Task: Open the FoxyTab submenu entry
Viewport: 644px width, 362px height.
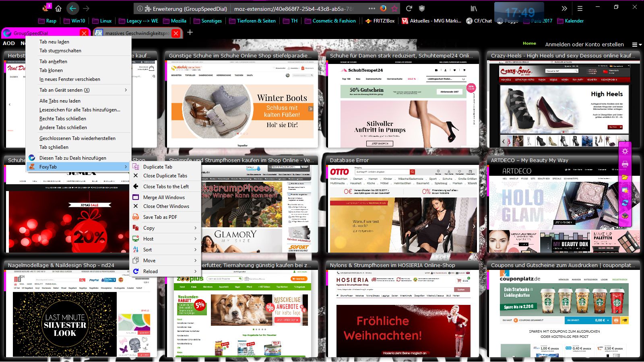Action: (x=78, y=167)
